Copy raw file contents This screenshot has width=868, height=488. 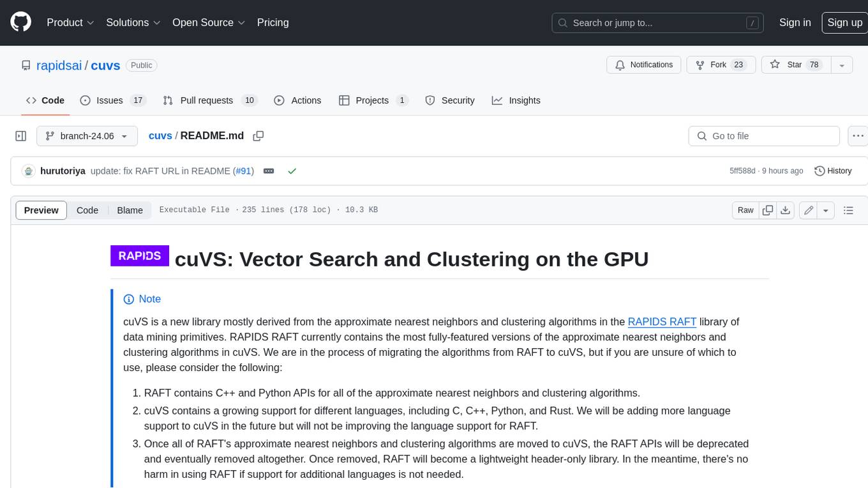coord(768,210)
